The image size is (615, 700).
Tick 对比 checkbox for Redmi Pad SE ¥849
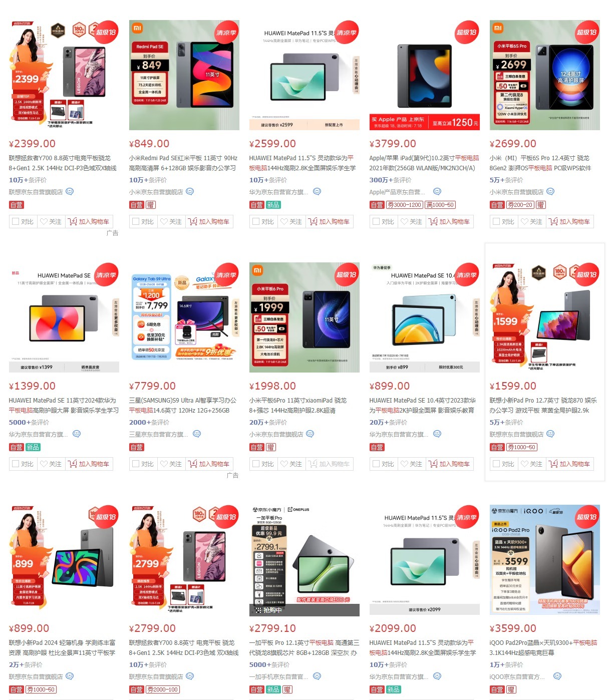136,221
